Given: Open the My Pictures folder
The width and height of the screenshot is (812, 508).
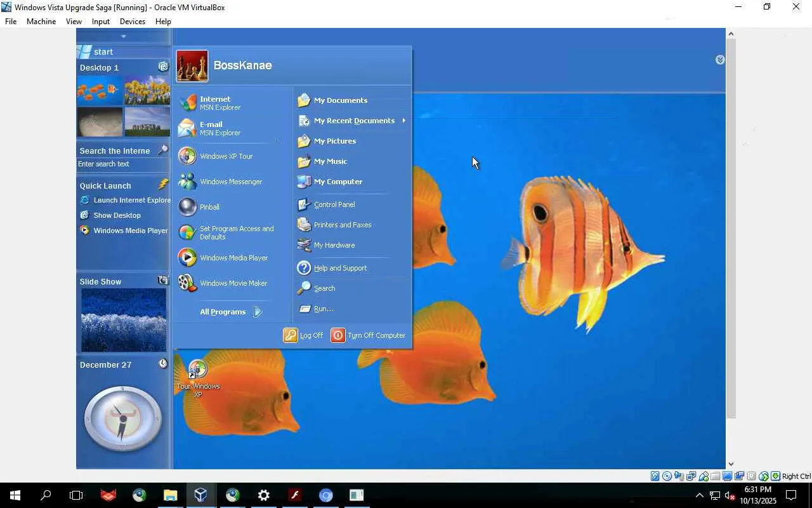Looking at the screenshot, I should point(351,141).
